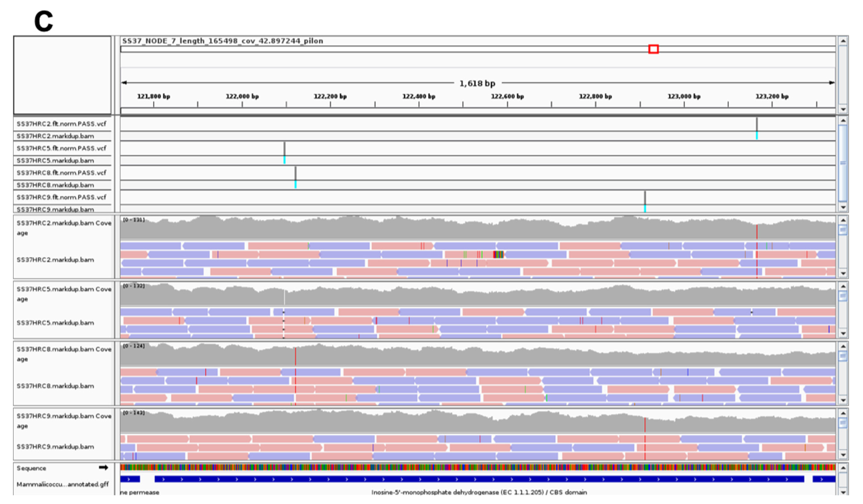Click the 122,400 bp position on the ruler

(x=418, y=97)
